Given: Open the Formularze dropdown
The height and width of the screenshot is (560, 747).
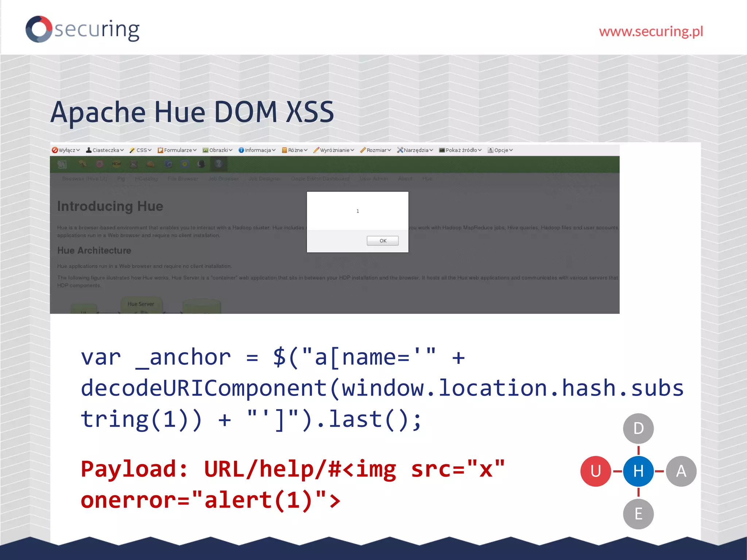Looking at the screenshot, I should pyautogui.click(x=177, y=150).
